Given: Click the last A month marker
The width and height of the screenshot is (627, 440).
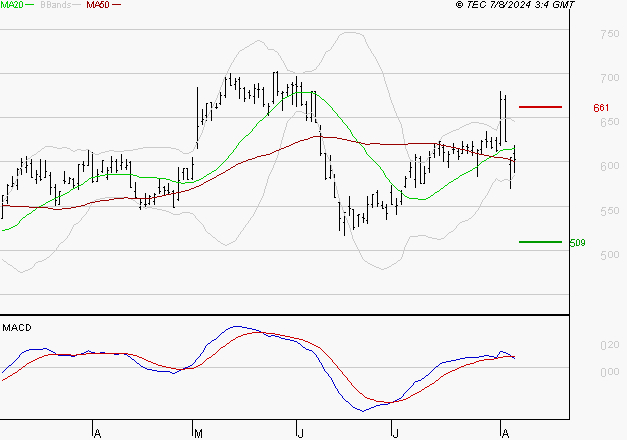Looking at the screenshot, I should tap(505, 433).
